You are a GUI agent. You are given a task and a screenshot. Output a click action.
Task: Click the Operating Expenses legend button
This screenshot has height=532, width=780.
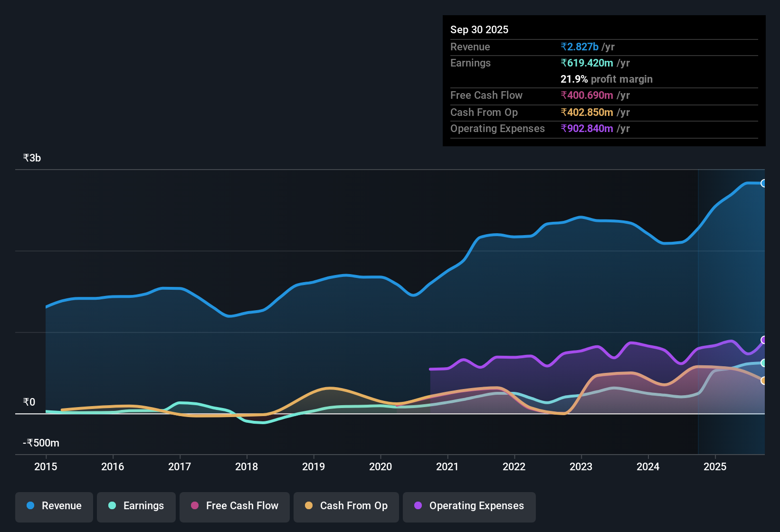tap(469, 506)
